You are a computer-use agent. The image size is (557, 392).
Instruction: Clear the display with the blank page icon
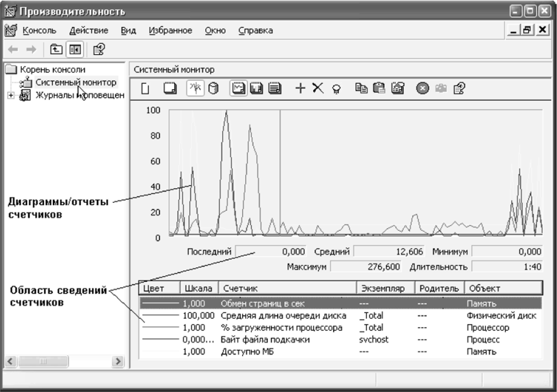tap(170, 88)
